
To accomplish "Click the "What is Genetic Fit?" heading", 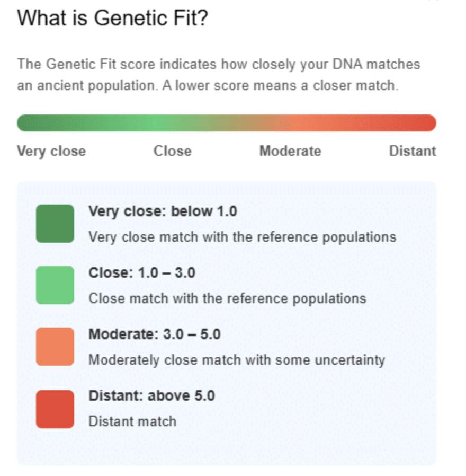I will click(x=112, y=18).
